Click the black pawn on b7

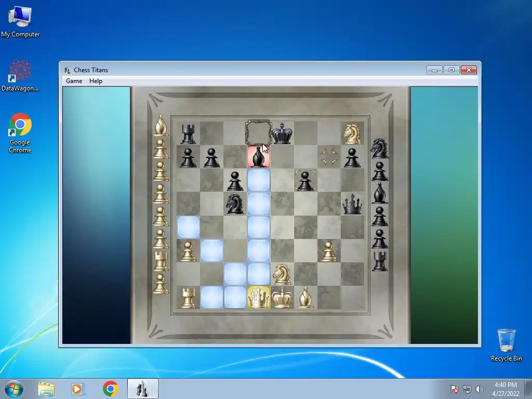click(211, 157)
